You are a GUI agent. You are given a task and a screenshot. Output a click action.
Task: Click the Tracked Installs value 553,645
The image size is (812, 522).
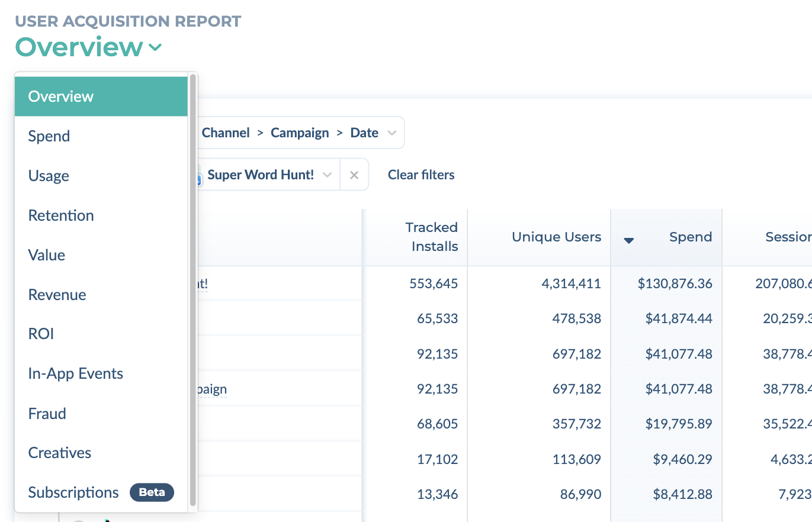(434, 283)
